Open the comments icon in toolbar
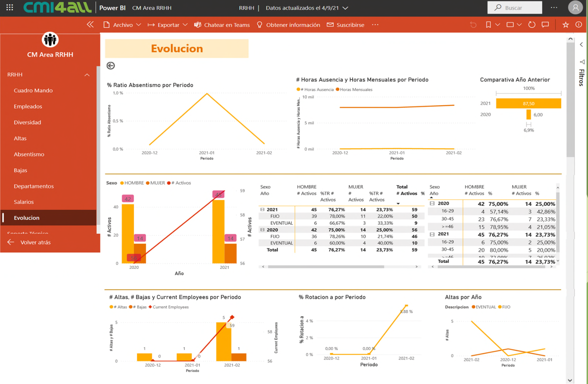This screenshot has width=588, height=384. point(545,25)
